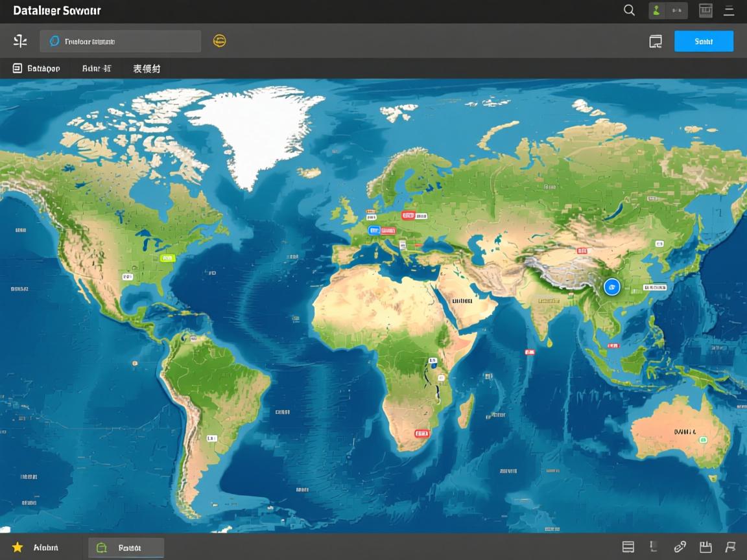The height and width of the screenshot is (560, 747).
Task: Click the list view icon in bottom bar
Action: (628, 547)
